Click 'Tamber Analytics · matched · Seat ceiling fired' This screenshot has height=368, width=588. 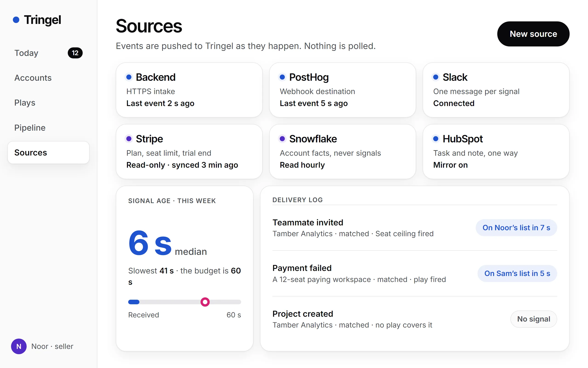pyautogui.click(x=353, y=234)
